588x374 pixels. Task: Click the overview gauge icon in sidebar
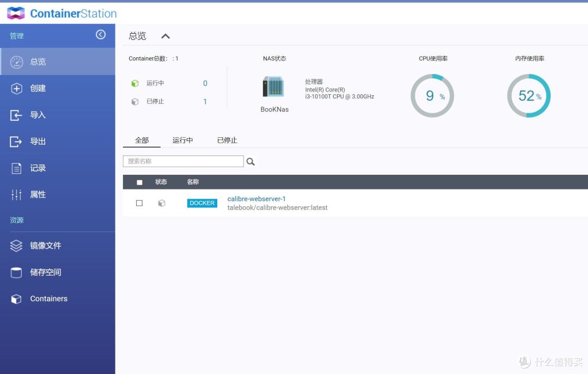(16, 62)
